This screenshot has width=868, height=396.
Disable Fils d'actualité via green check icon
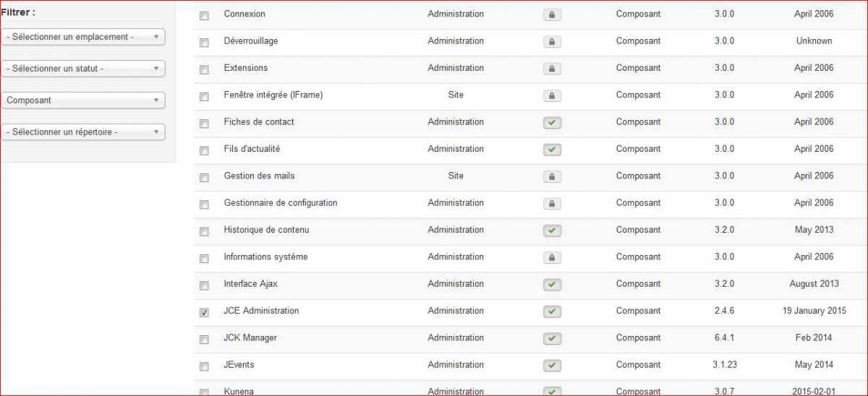(x=552, y=150)
